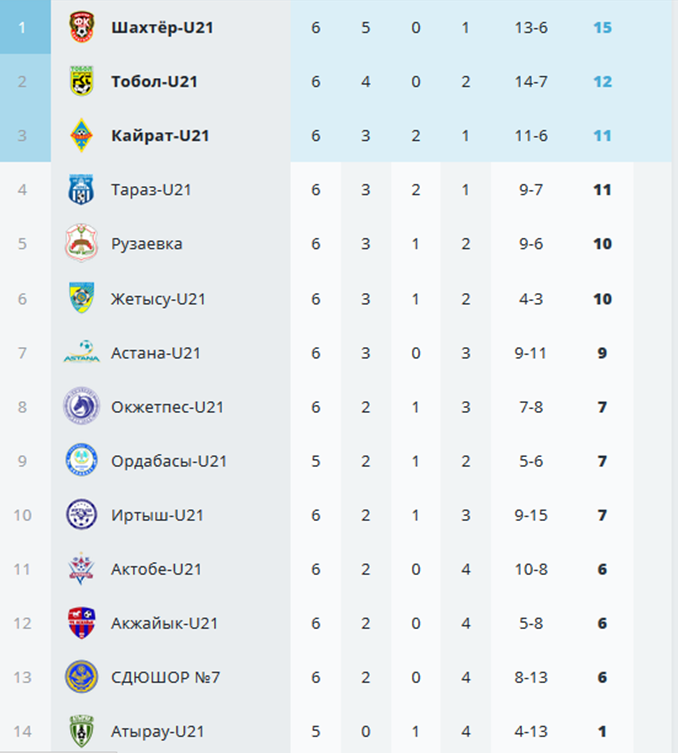Select Шахтёр-U21's 15 points cell
This screenshot has height=753, width=678.
[x=602, y=27]
